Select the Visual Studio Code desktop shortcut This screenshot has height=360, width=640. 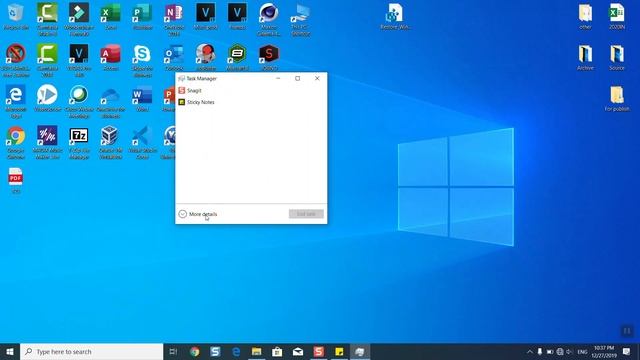[x=142, y=142]
